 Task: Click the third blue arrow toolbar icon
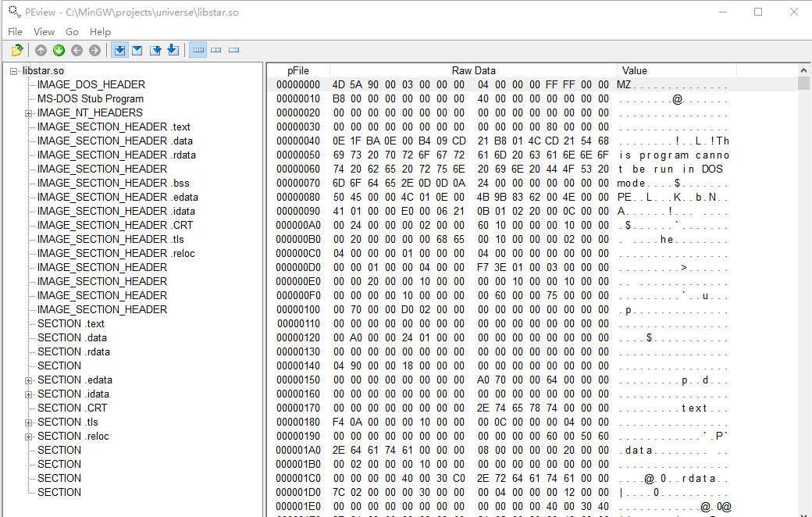(155, 50)
